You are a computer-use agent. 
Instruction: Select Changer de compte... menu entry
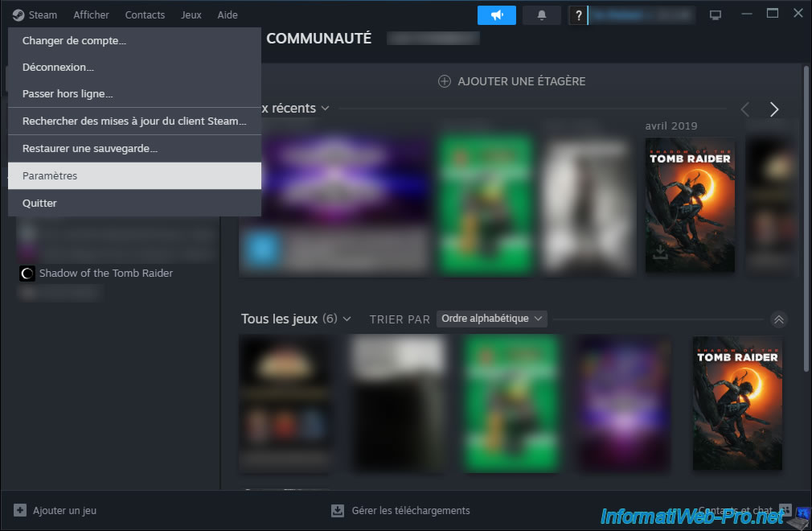pyautogui.click(x=134, y=41)
